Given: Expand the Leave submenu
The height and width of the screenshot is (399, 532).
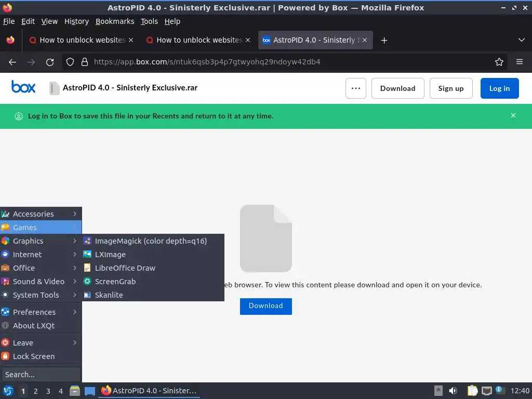Looking at the screenshot, I should point(41,343).
